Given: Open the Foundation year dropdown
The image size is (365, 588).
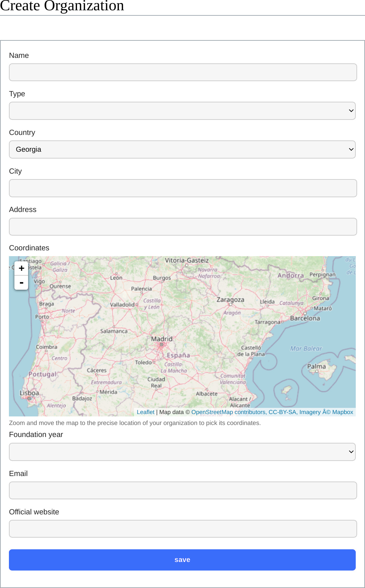Looking at the screenshot, I should coord(182,452).
